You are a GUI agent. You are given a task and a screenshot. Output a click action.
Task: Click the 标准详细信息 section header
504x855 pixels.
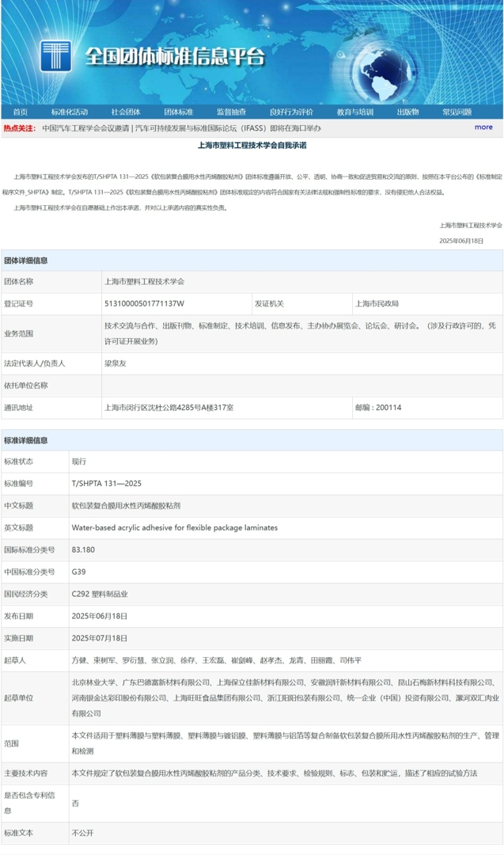[26, 440]
